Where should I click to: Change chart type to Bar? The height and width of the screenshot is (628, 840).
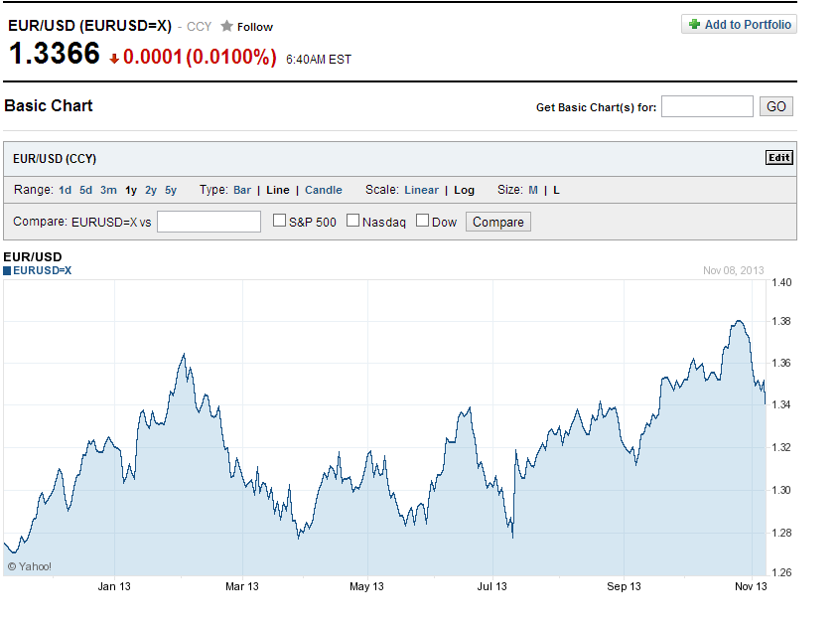click(242, 190)
